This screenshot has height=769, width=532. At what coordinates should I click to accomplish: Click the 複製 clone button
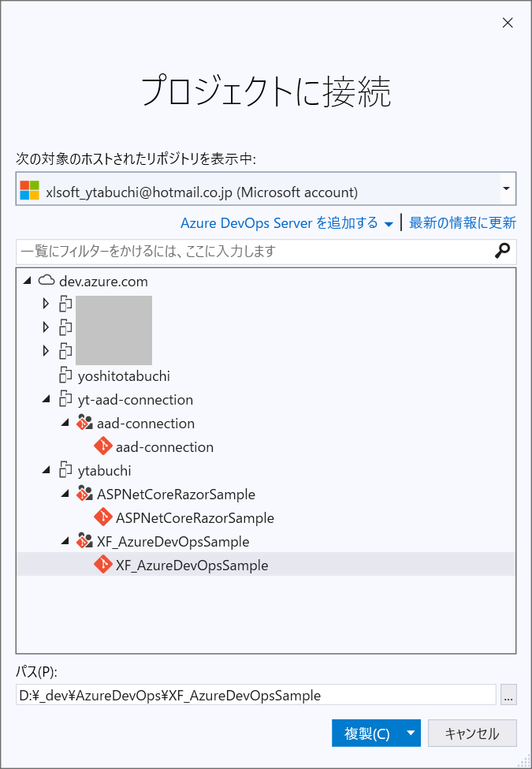click(x=366, y=732)
